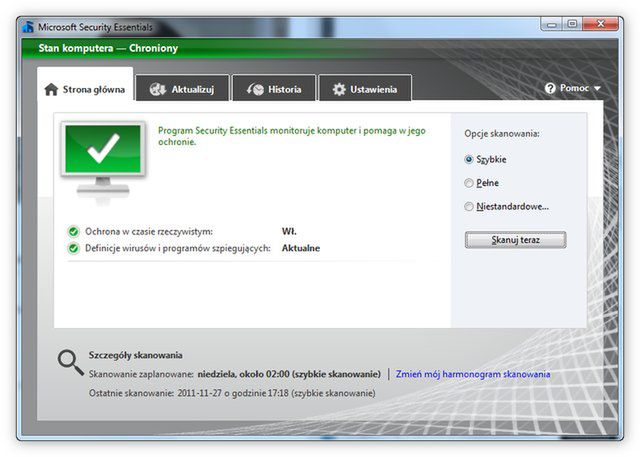Click the Ostatnie skanowanie 2011-11-27 line
This screenshot has height=457, width=640.
pos(232,393)
